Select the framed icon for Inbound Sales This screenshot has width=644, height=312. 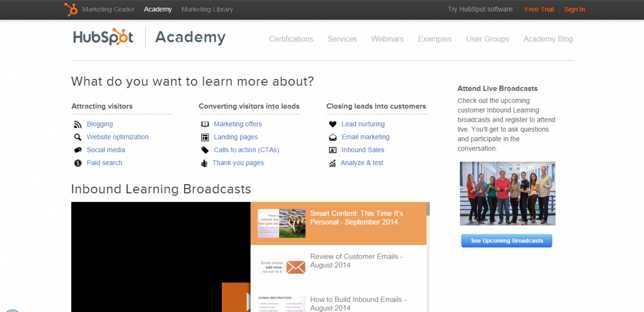[x=333, y=149]
